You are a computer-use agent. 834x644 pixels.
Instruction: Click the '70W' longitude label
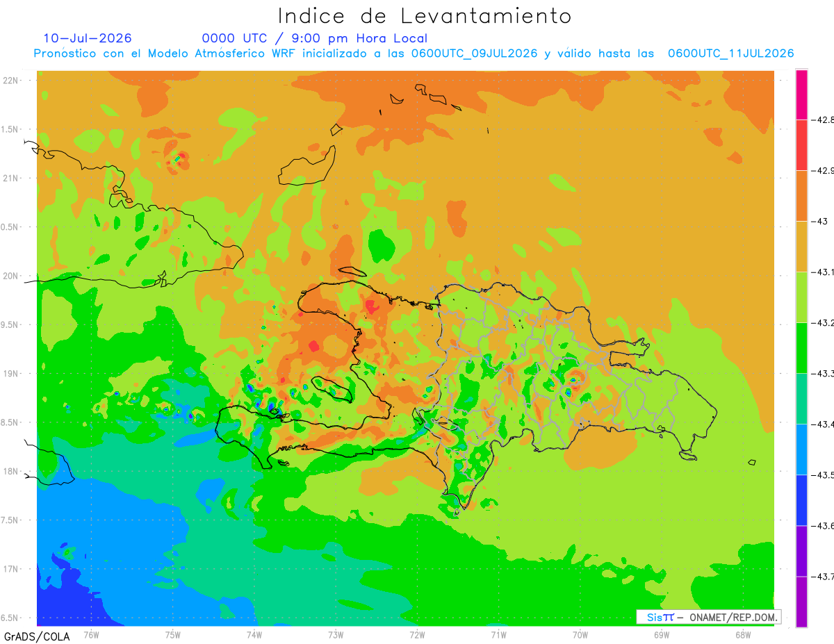click(580, 634)
